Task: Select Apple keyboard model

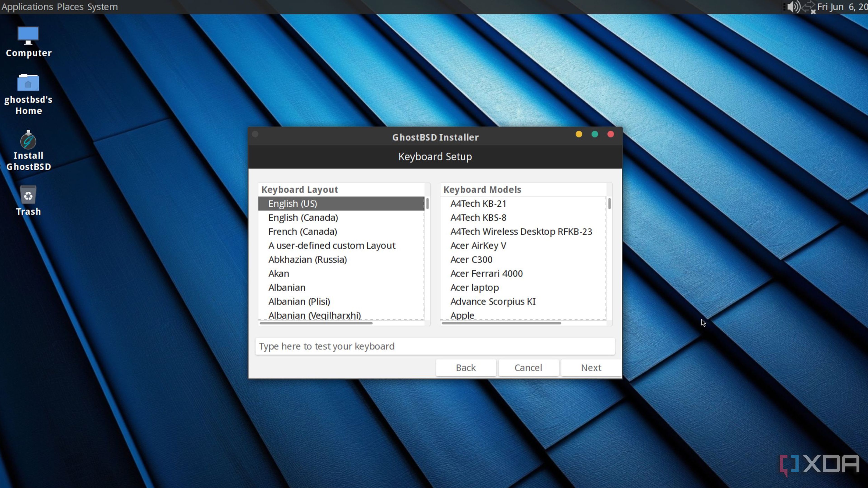Action: 523,315
